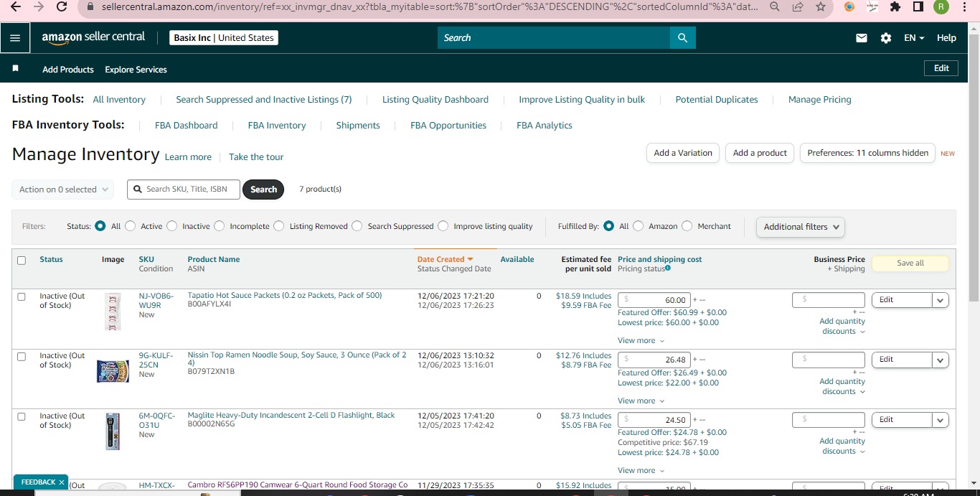Click the Add a Variation button
This screenshot has height=496, width=980.
(683, 153)
